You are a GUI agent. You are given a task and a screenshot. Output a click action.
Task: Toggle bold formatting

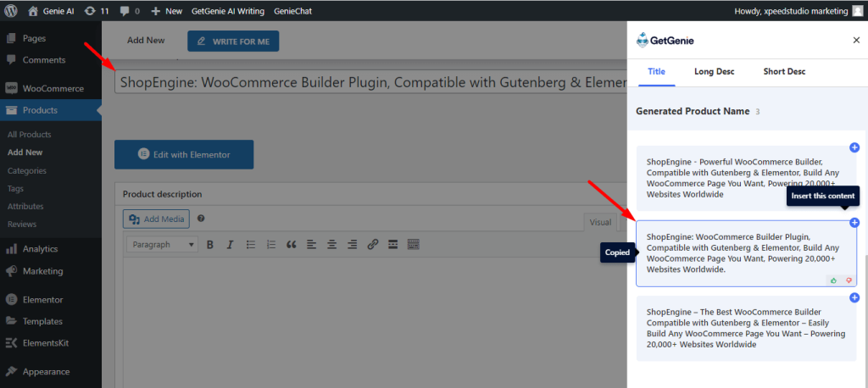tap(210, 244)
